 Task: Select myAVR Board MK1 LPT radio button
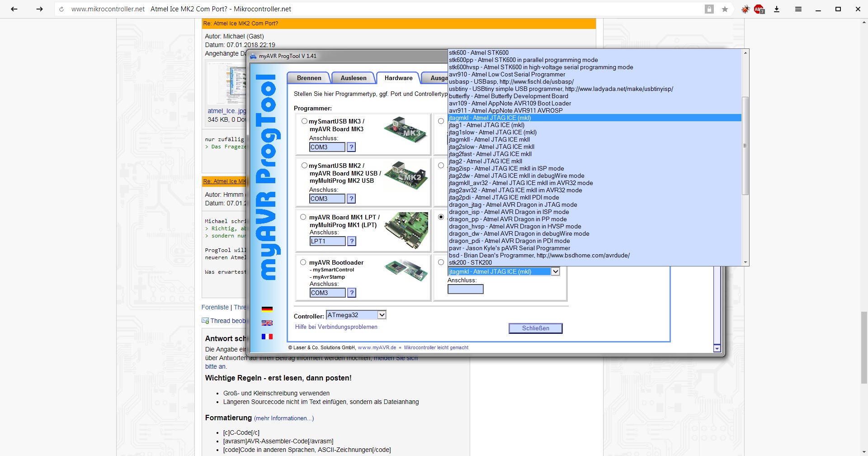(303, 217)
